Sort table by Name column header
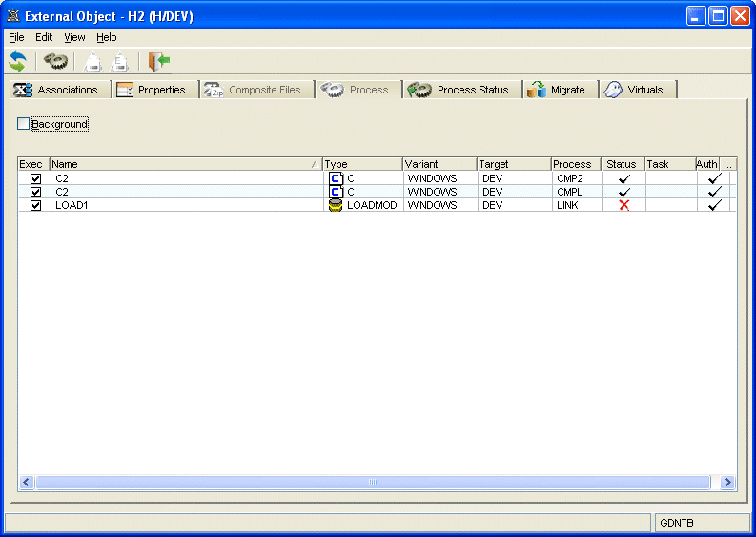 pos(181,164)
